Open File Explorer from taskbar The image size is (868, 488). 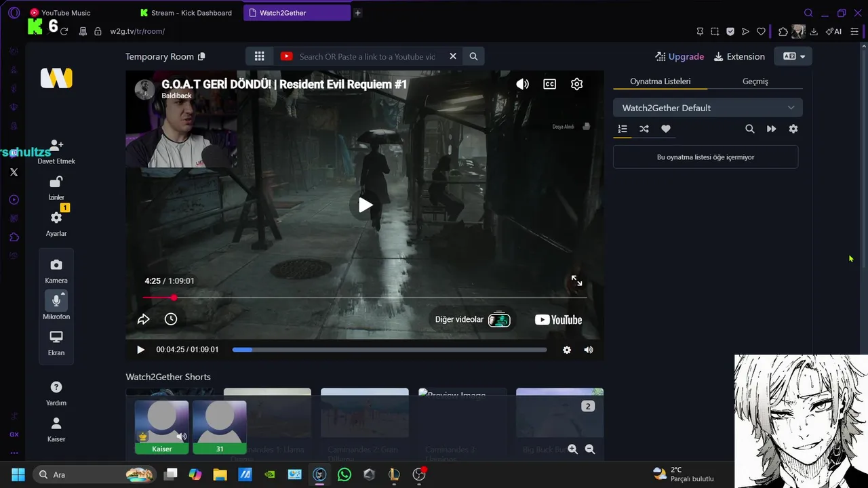220,474
